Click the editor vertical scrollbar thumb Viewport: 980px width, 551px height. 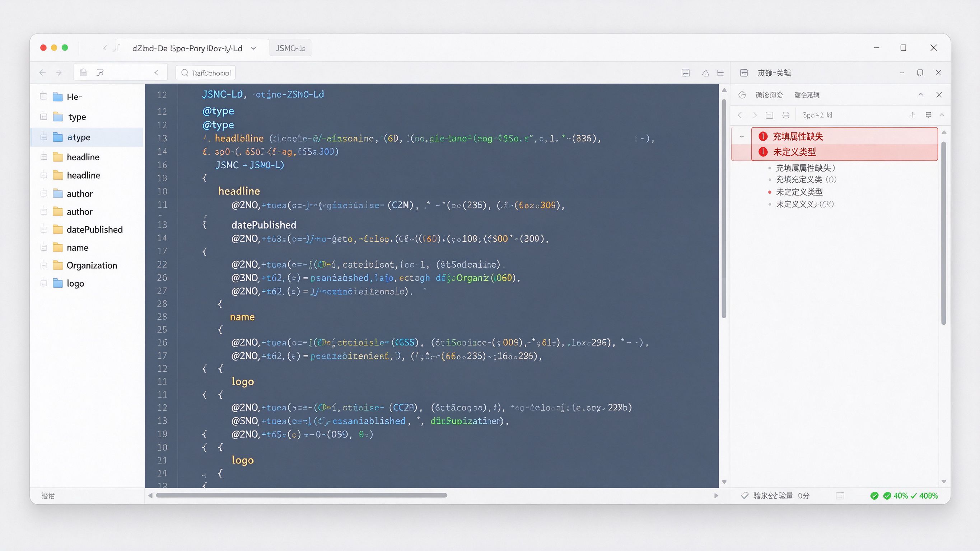point(724,208)
